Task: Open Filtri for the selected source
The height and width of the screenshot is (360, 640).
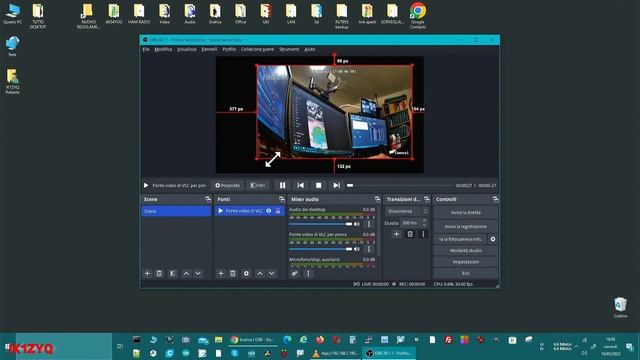Action: [258, 185]
